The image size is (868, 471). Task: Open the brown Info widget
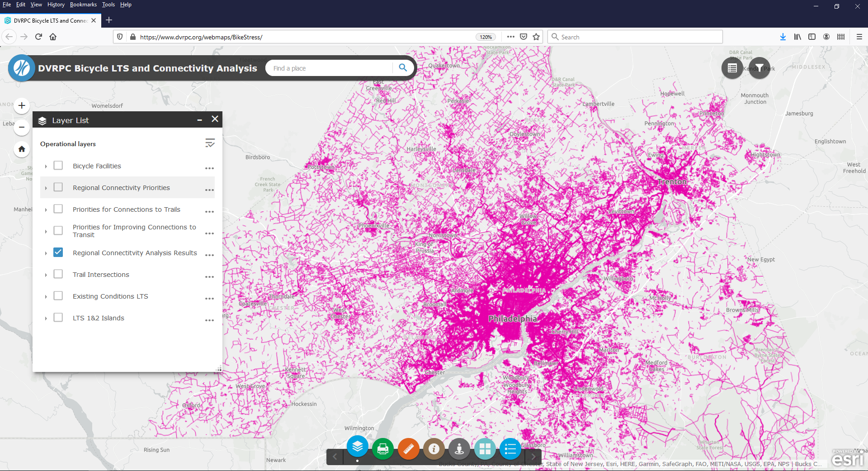pyautogui.click(x=434, y=449)
